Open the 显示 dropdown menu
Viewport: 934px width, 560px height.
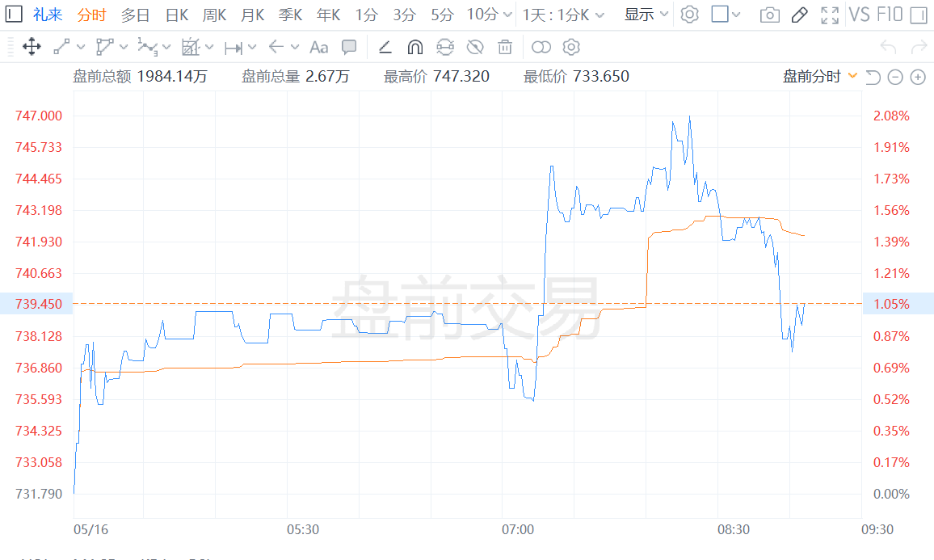[x=646, y=15]
